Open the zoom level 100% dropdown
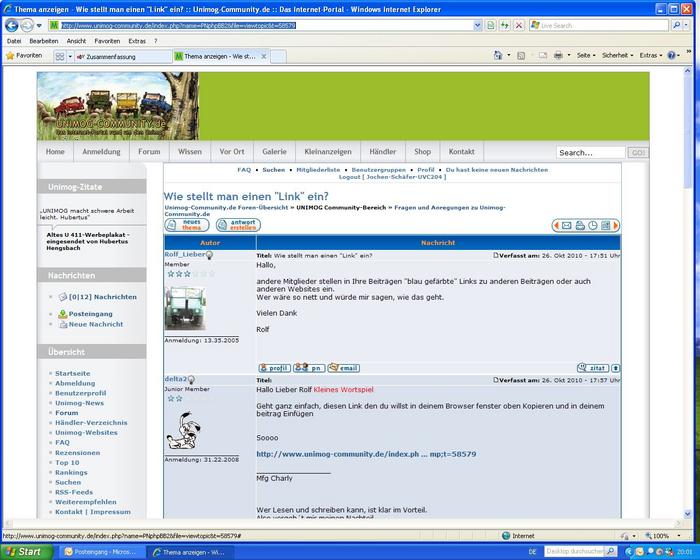 click(x=665, y=536)
